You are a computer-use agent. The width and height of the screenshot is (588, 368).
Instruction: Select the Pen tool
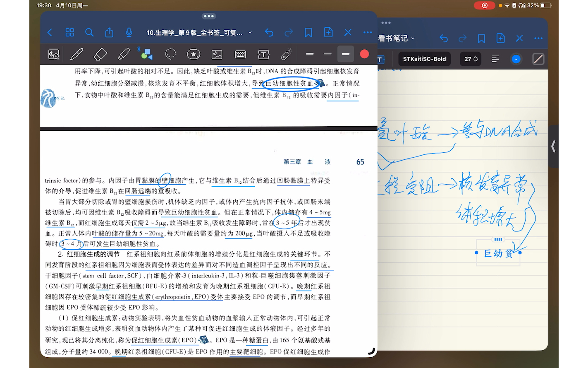click(77, 54)
